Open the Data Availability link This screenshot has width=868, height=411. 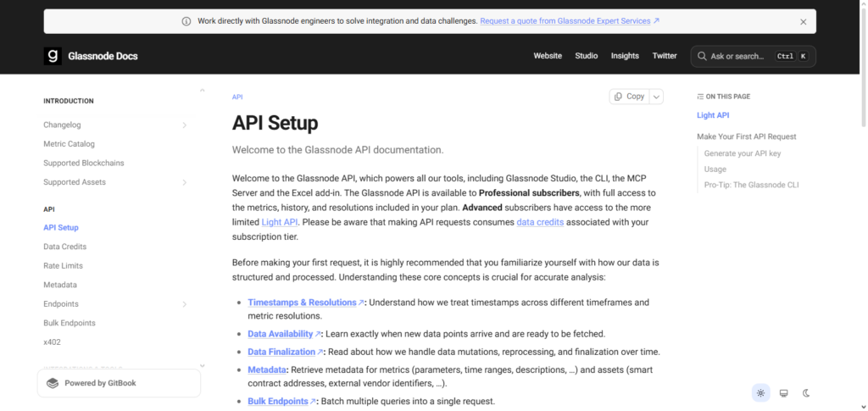284,334
